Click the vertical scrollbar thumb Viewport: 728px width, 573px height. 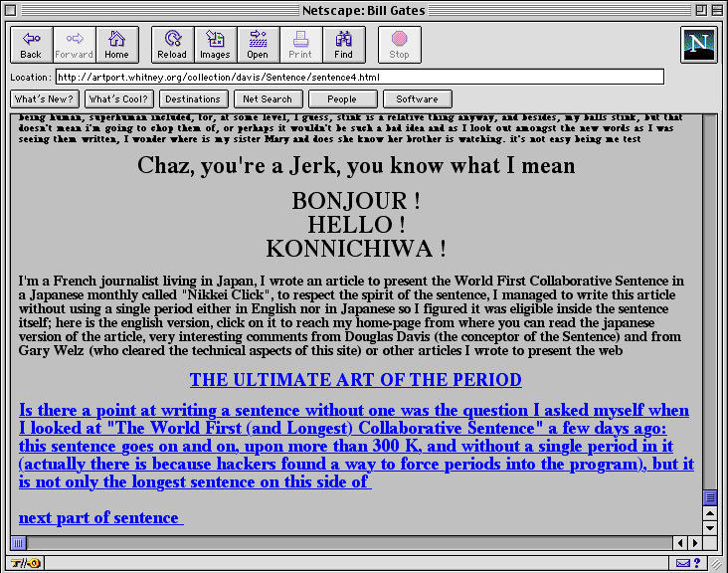[710, 497]
